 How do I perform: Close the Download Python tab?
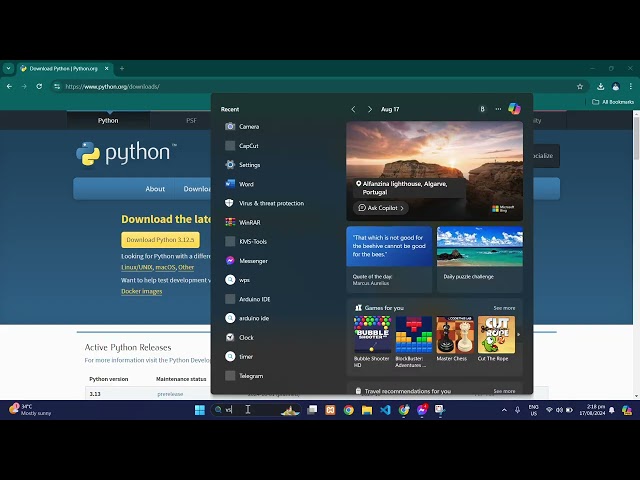tap(107, 69)
